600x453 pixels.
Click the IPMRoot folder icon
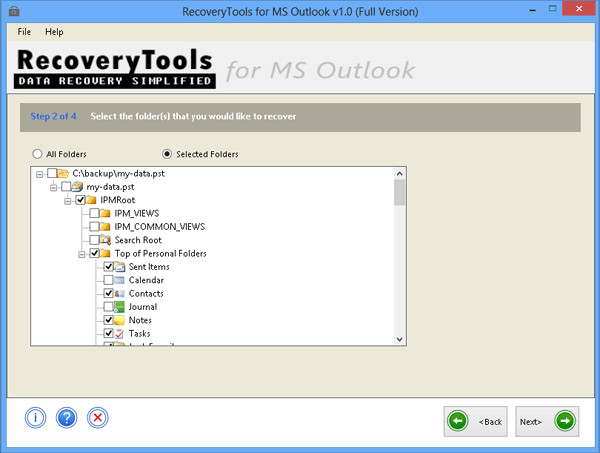pos(91,200)
